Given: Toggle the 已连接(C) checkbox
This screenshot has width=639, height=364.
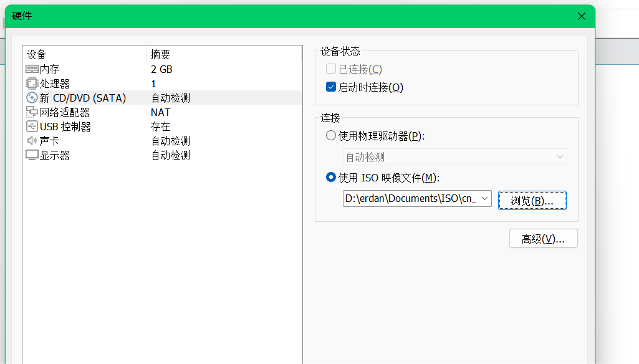Looking at the screenshot, I should [x=331, y=69].
